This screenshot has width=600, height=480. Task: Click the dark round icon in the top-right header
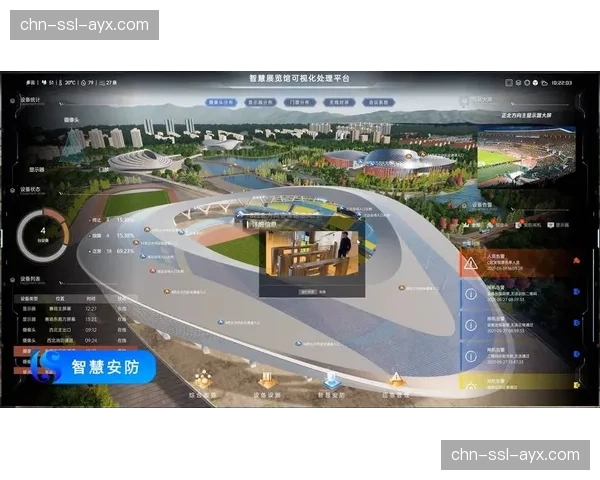527,83
